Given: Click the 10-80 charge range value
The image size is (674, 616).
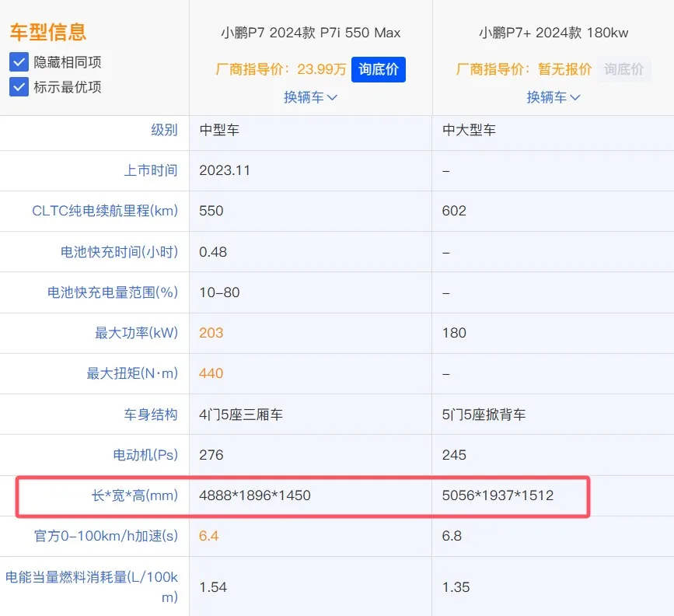Looking at the screenshot, I should (x=219, y=292).
